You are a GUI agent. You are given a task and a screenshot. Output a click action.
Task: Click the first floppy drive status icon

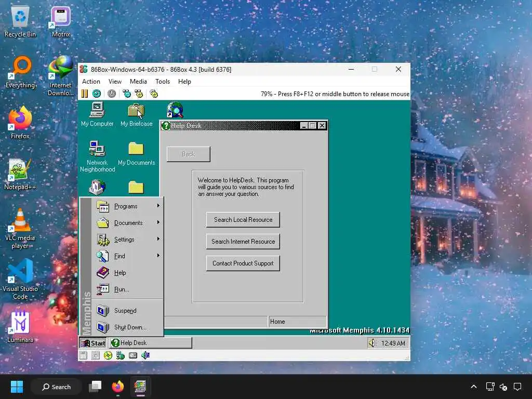84,355
